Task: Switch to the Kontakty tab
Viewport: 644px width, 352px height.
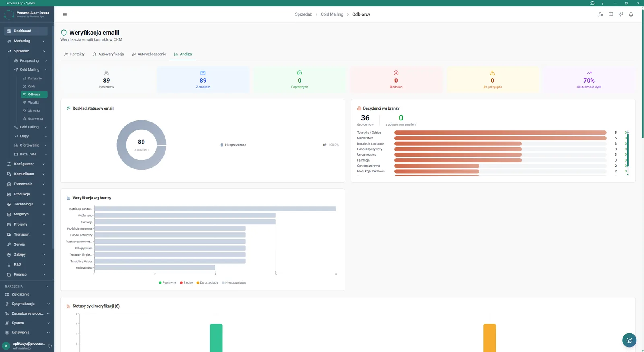Action: tap(74, 54)
